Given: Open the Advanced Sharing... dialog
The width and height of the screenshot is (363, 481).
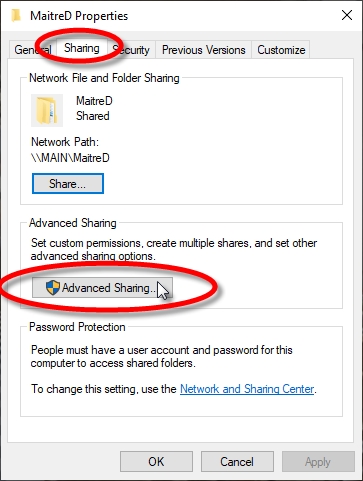Looking at the screenshot, I should pos(102,288).
